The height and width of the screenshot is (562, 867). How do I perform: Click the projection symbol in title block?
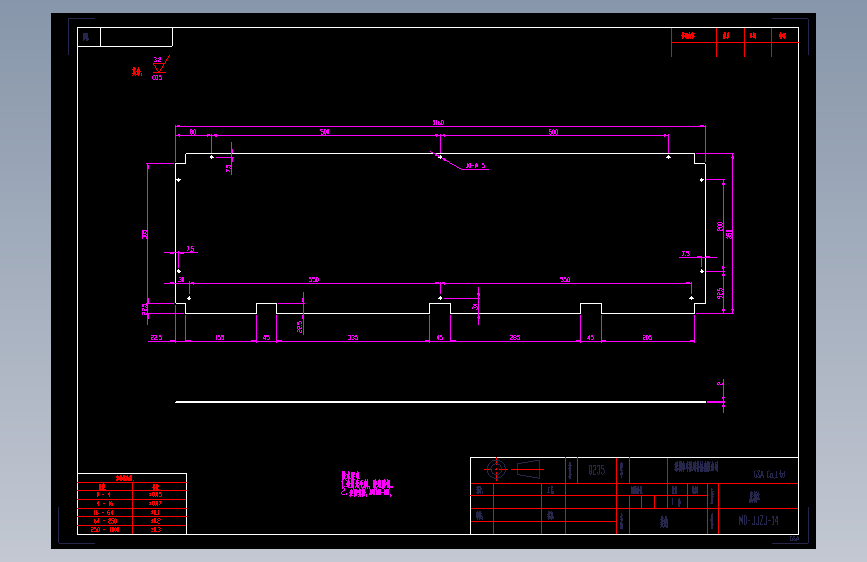tap(513, 470)
